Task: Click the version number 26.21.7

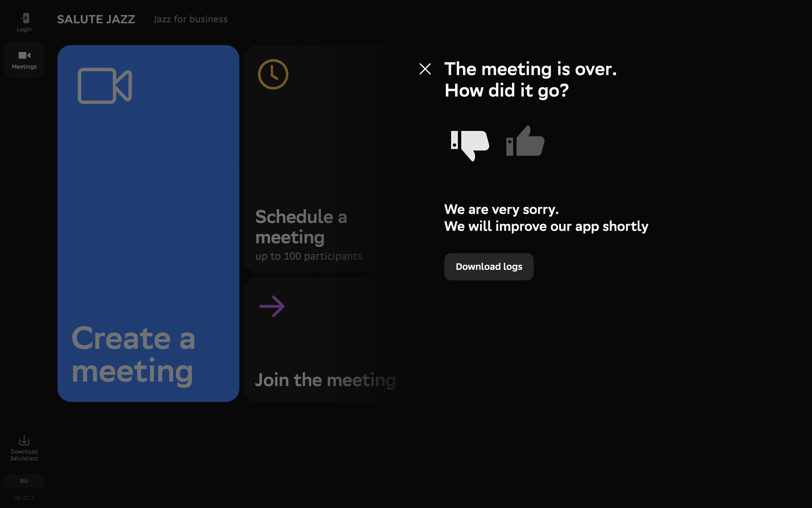Action: pyautogui.click(x=24, y=498)
